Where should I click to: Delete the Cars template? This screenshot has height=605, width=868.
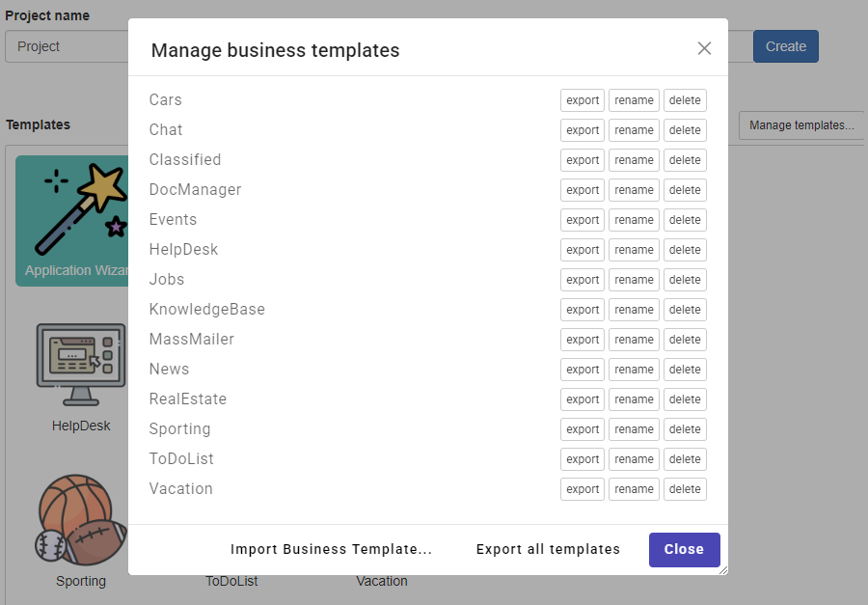pos(685,100)
